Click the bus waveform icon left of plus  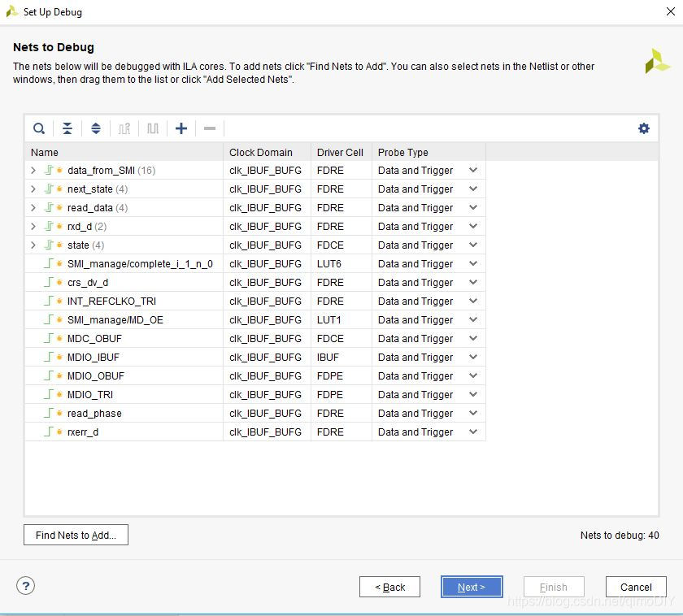[x=153, y=128]
